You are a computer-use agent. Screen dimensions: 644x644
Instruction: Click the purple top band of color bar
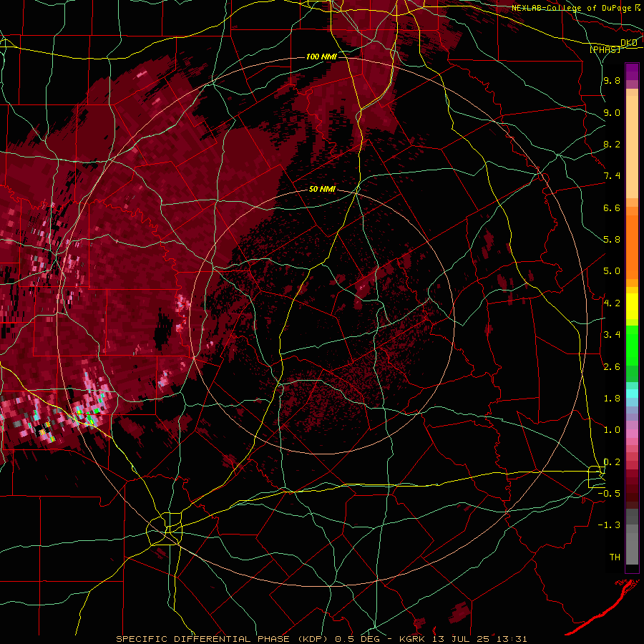[632, 72]
